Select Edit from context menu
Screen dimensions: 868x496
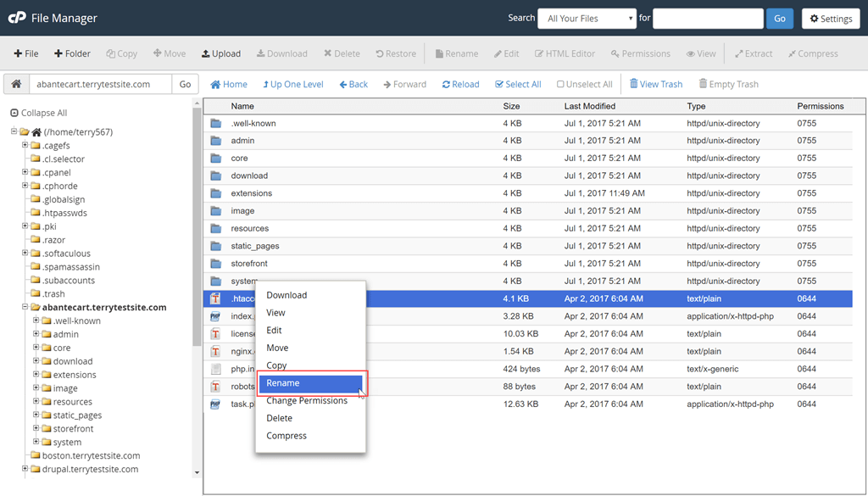310,330
